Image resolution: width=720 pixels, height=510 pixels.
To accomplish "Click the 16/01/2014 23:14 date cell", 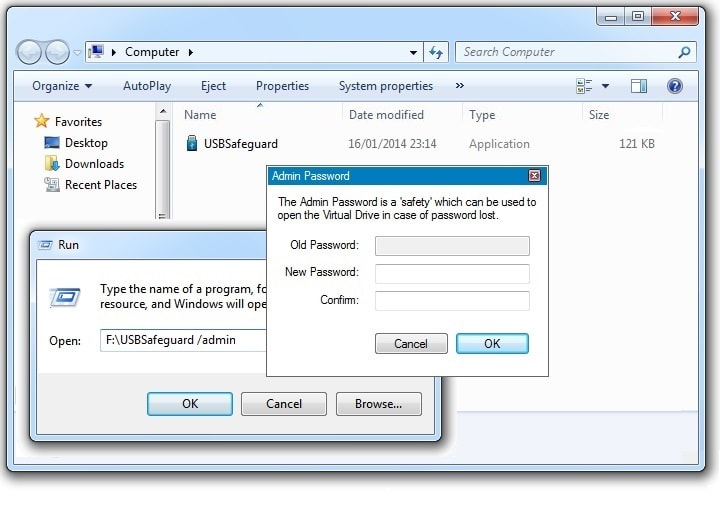I will tap(392, 144).
